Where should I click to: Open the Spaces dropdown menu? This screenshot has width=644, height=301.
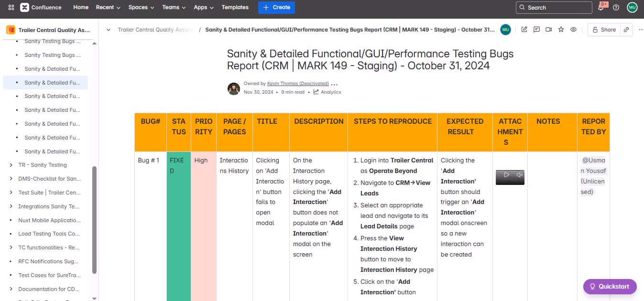click(x=141, y=7)
